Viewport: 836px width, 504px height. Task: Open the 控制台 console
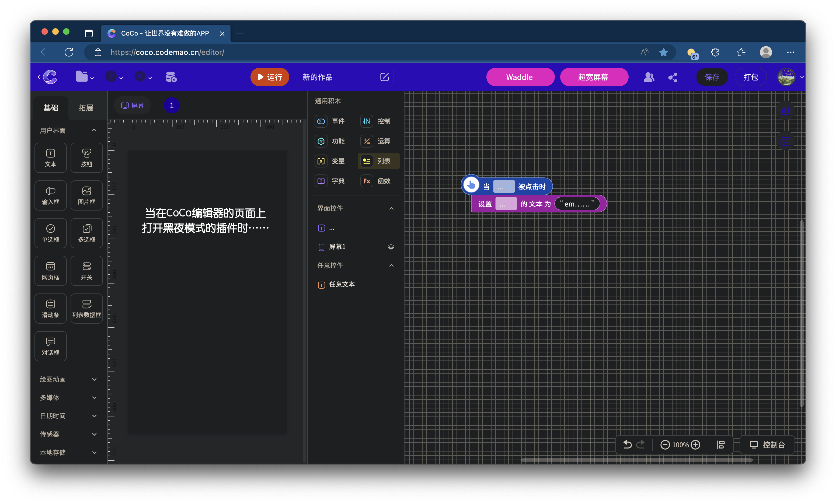tap(768, 445)
